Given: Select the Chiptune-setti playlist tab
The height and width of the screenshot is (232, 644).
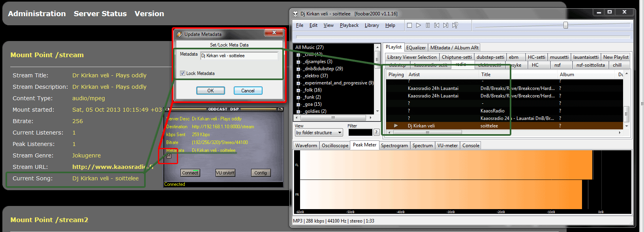Looking at the screenshot, I should point(457,57).
